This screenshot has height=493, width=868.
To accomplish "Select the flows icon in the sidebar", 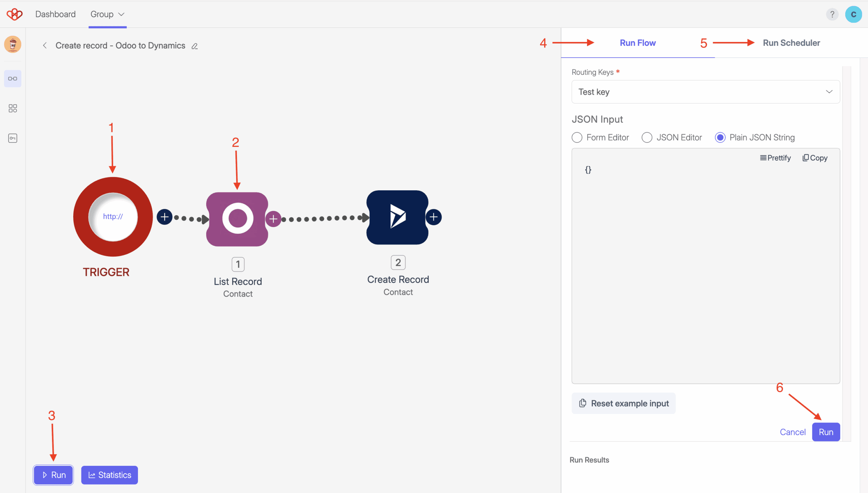I will pyautogui.click(x=13, y=79).
